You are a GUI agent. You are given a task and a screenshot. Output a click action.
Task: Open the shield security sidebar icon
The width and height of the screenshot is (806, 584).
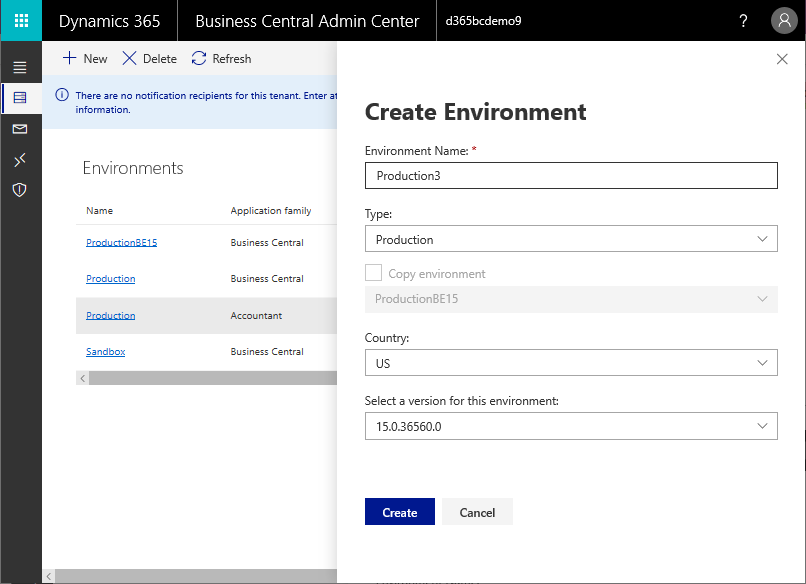(20, 191)
